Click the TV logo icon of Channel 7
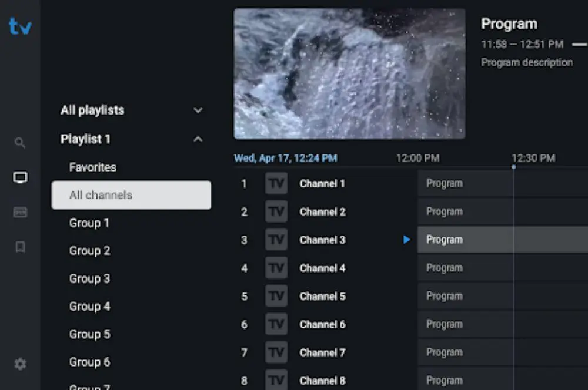This screenshot has height=390, width=588. [276, 352]
